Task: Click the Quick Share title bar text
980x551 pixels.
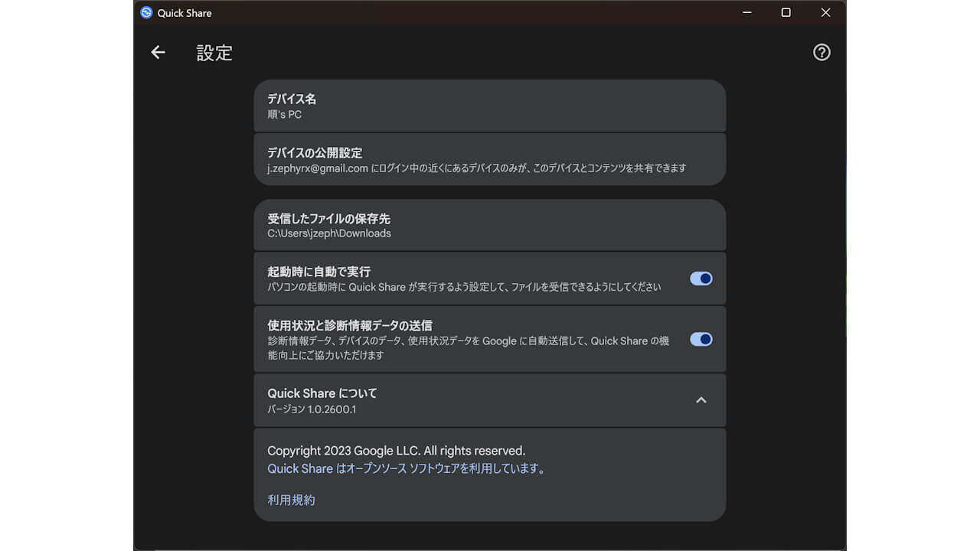Action: pyautogui.click(x=185, y=13)
